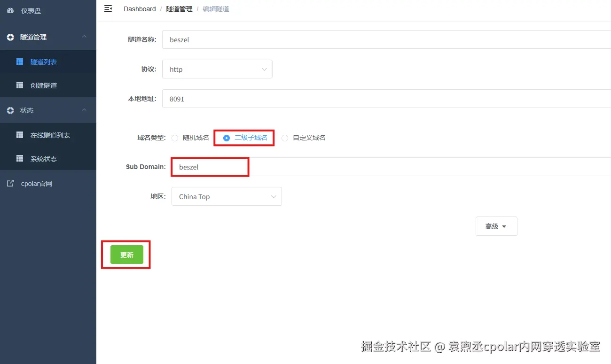This screenshot has width=611, height=364.
Task: Open the 地区 China Top dropdown
Action: coord(227,196)
